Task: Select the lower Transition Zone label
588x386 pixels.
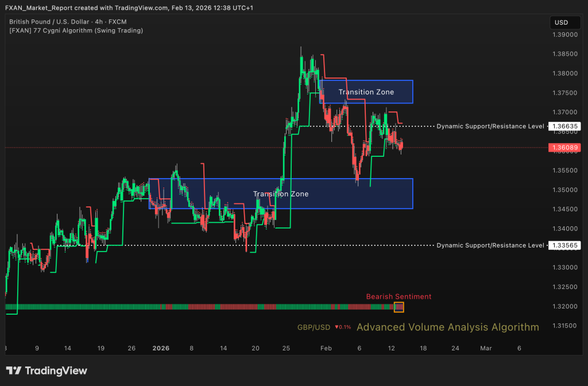Action: pos(280,194)
